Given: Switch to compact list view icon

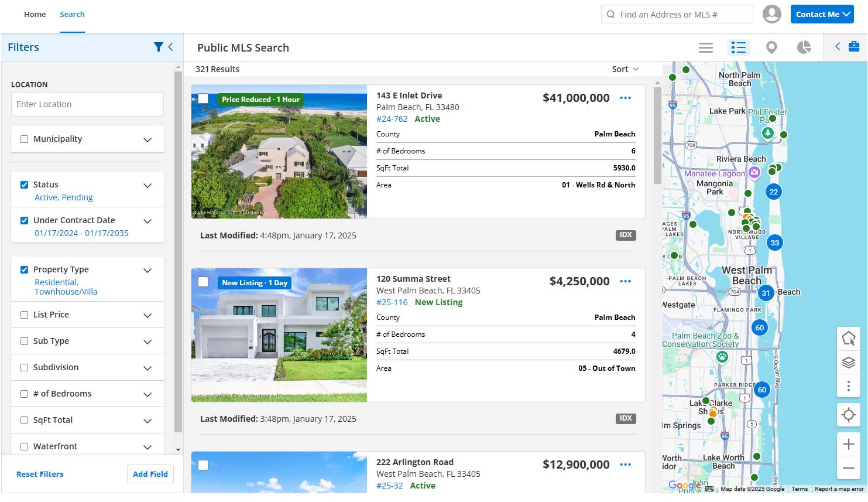Looking at the screenshot, I should (706, 47).
